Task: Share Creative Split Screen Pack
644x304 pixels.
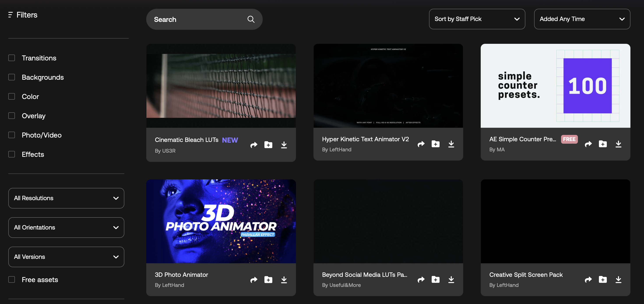Action: click(588, 279)
